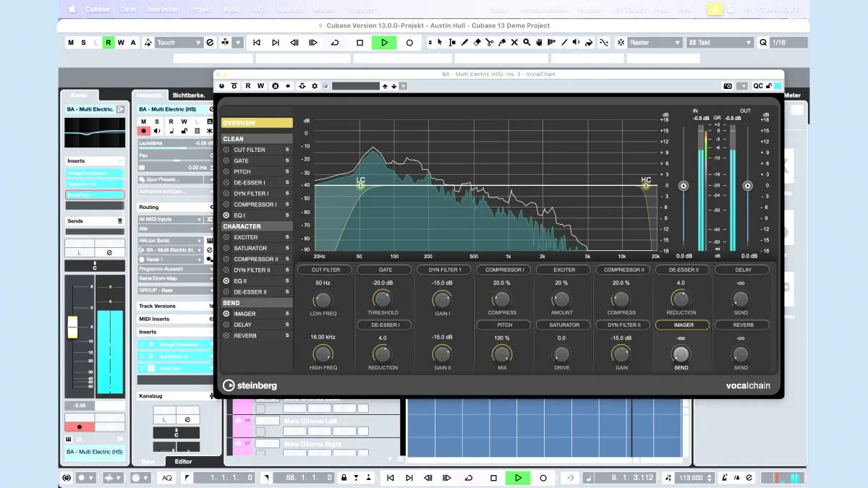Open the 1/16 quantize preset dropdown
The width and height of the screenshot is (868, 488).
click(788, 43)
